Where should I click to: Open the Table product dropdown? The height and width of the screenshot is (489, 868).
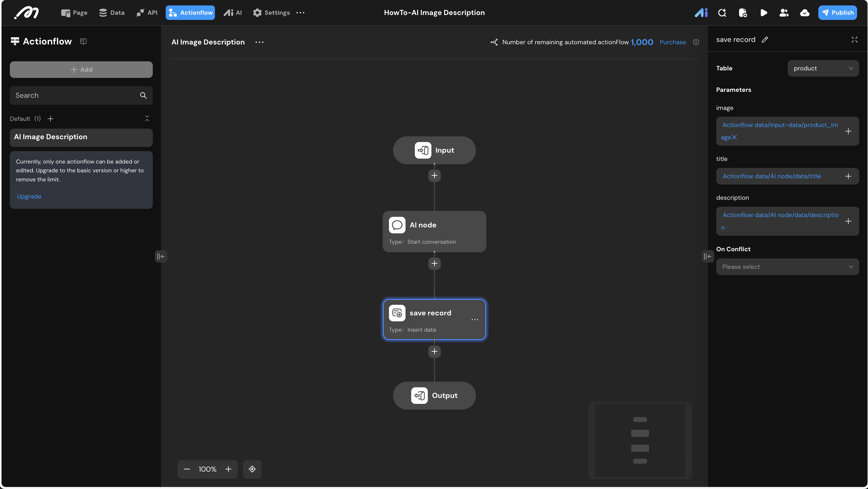tap(823, 68)
